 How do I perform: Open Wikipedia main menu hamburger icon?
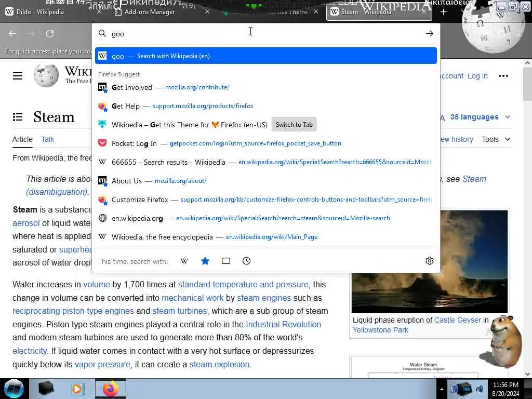(x=18, y=76)
